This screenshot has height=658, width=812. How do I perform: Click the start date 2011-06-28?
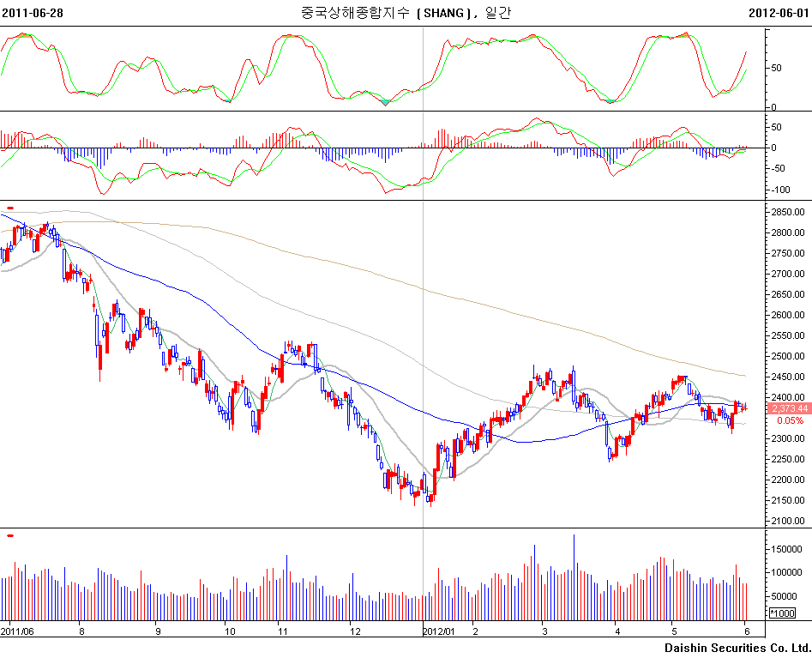click(x=33, y=13)
